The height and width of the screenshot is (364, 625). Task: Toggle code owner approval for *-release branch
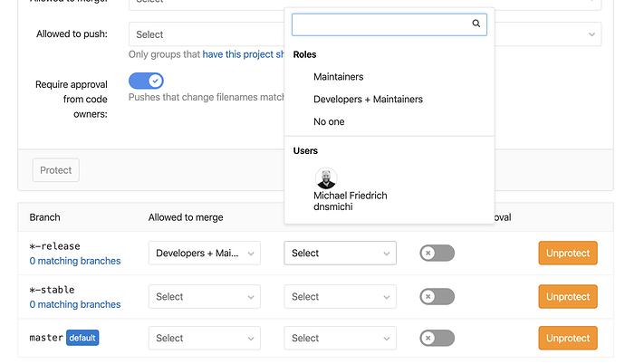pos(437,254)
